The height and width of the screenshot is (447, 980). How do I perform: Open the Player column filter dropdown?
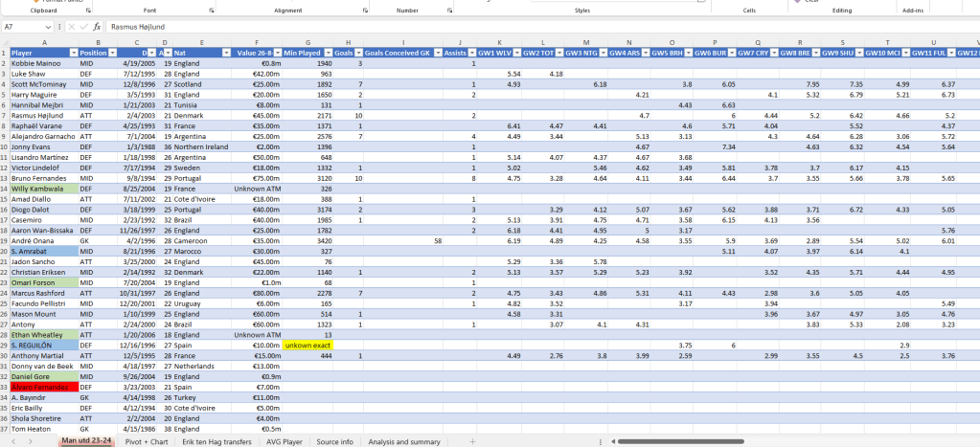point(71,53)
